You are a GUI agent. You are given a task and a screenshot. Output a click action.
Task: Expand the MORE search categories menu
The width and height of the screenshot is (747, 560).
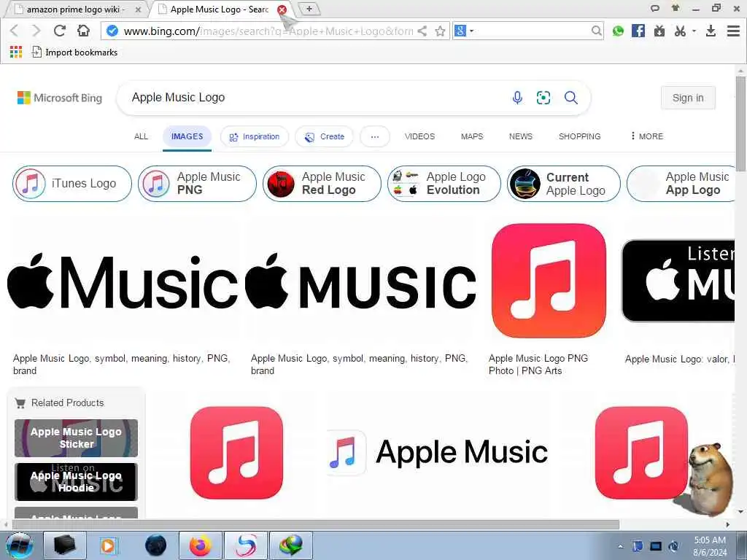coord(646,136)
